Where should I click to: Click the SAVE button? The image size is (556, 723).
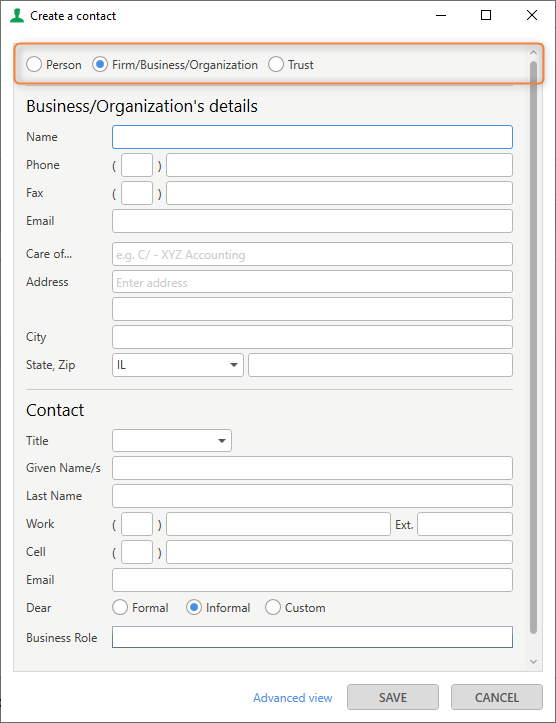(x=393, y=697)
